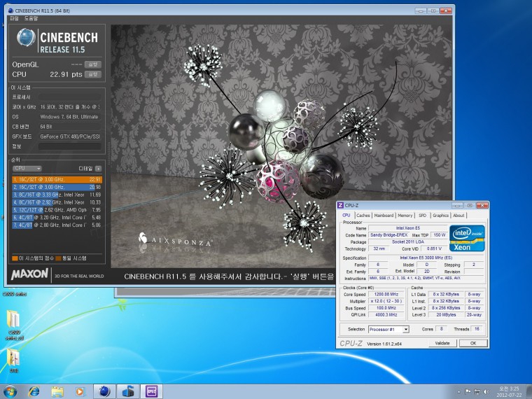Click the OK button in CPU-Z
This screenshot has width=532, height=399.
coord(473,344)
